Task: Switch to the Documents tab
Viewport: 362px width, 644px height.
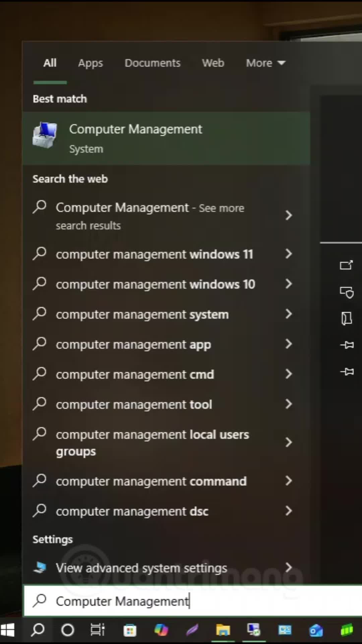Action: click(x=153, y=63)
